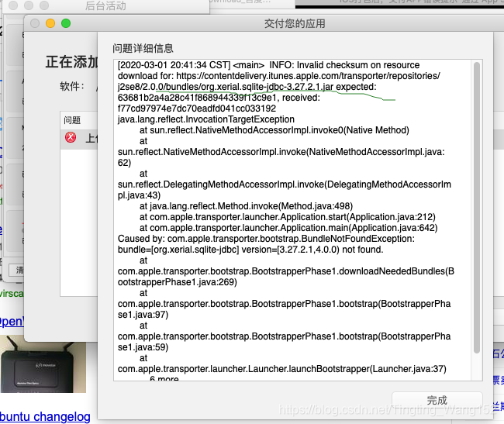Click the red error icon in the 问题 list
The height and width of the screenshot is (424, 504).
(x=71, y=137)
